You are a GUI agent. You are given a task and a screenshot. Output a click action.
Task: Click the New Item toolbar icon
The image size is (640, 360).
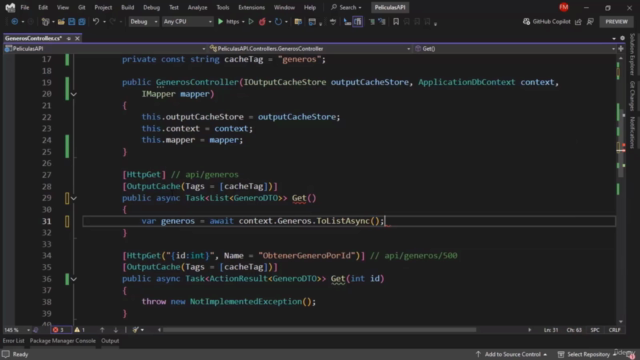tap(45, 22)
